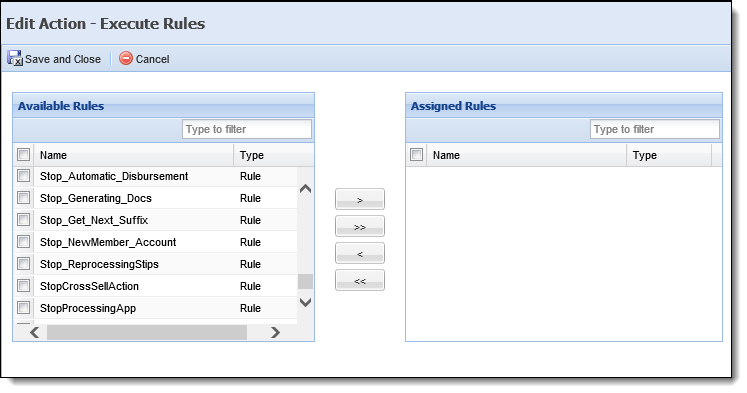Select the Stop_Get_Next_Suffix rule row

155,220
